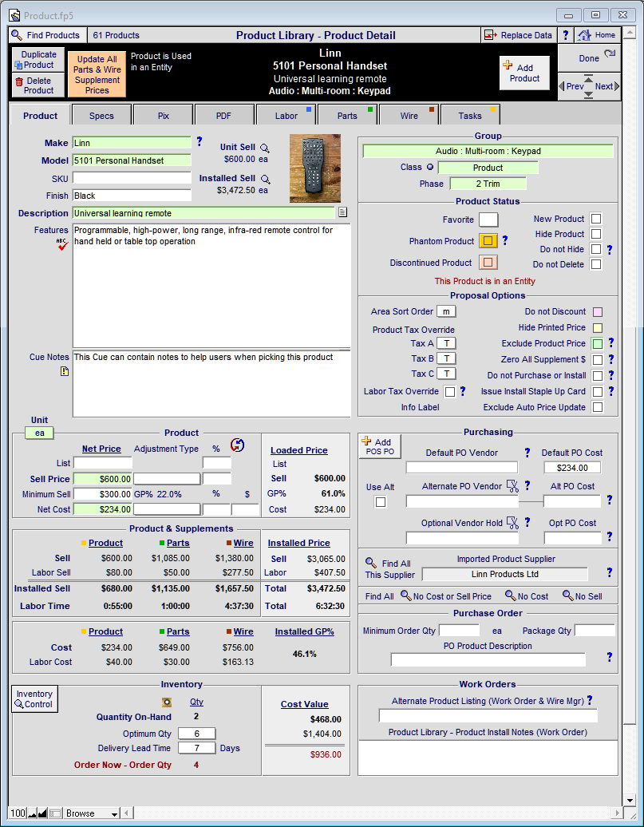Click the product remote photo thumbnail
Screen dimensions: 644x827
click(x=315, y=168)
